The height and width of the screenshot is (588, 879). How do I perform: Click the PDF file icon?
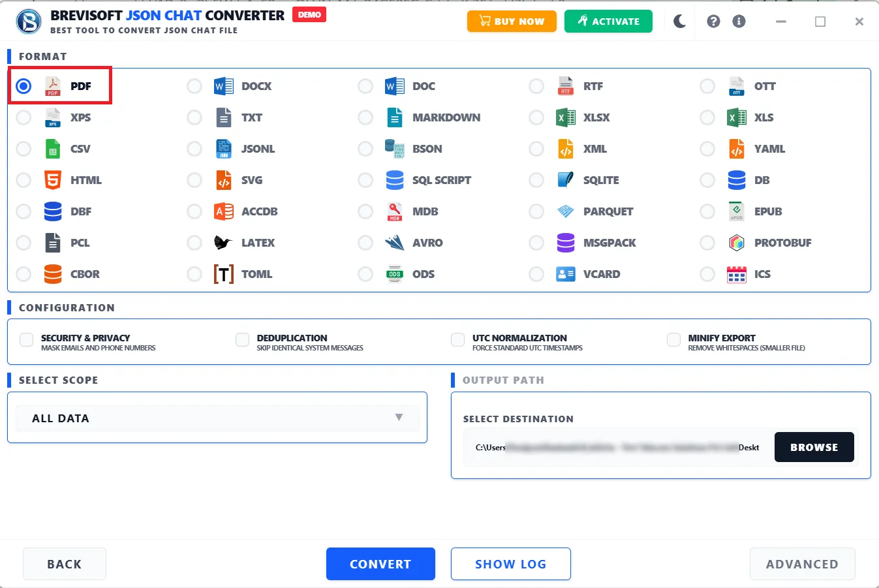tap(53, 86)
